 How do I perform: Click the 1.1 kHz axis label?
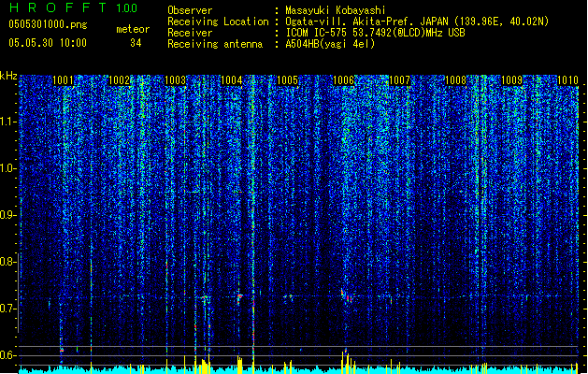pos(7,122)
